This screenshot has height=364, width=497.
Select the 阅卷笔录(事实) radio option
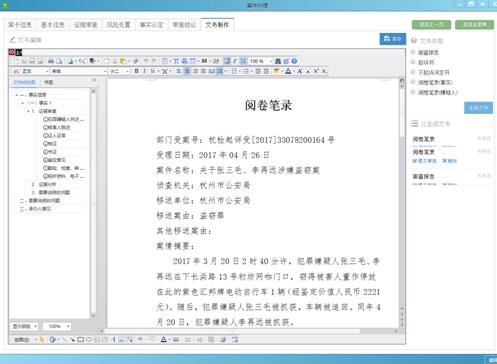pos(413,82)
